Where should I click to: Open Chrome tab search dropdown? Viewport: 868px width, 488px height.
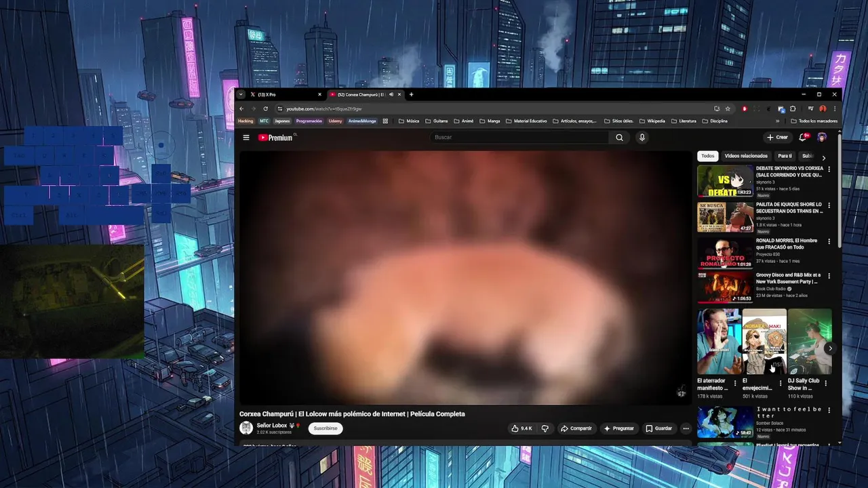click(240, 94)
